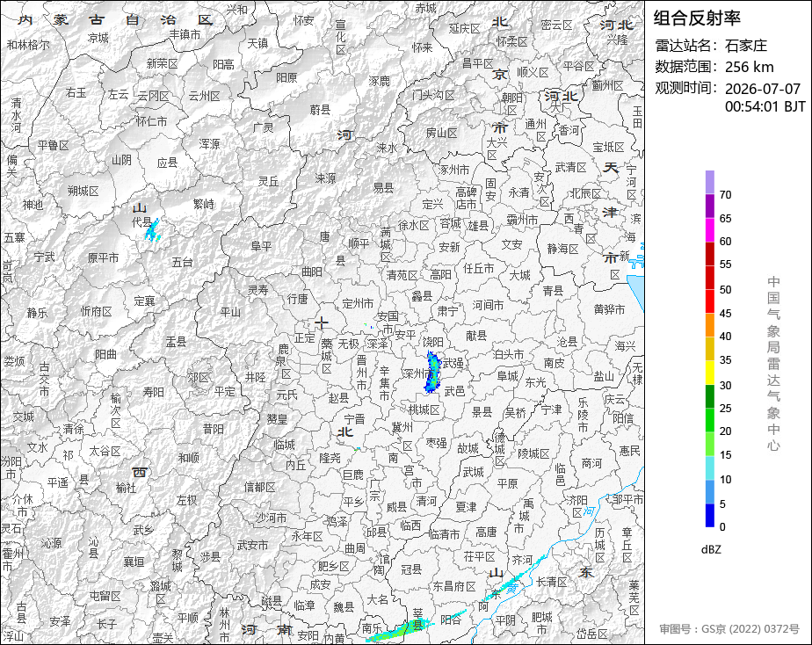Viewport: 812px width, 645px height.
Task: Click the 浑源 map label
Action: 209,144
